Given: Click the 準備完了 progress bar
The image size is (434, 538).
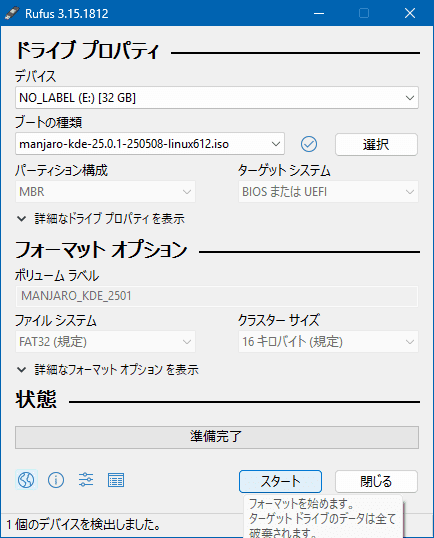Looking at the screenshot, I should tap(217, 437).
